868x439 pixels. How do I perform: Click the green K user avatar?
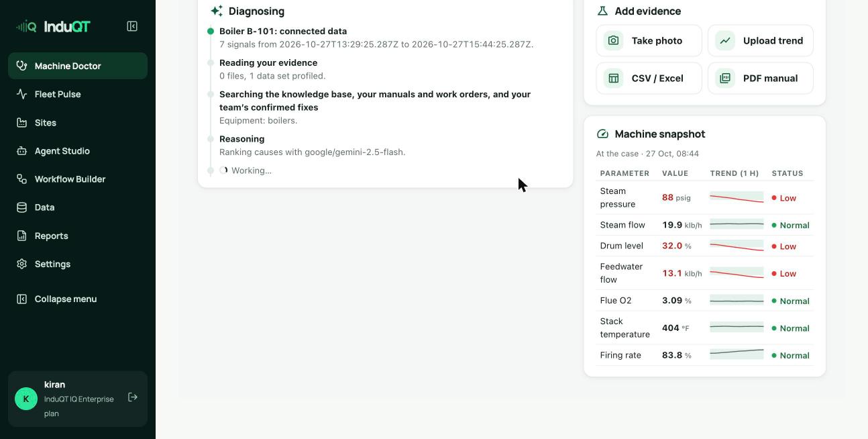(26, 399)
